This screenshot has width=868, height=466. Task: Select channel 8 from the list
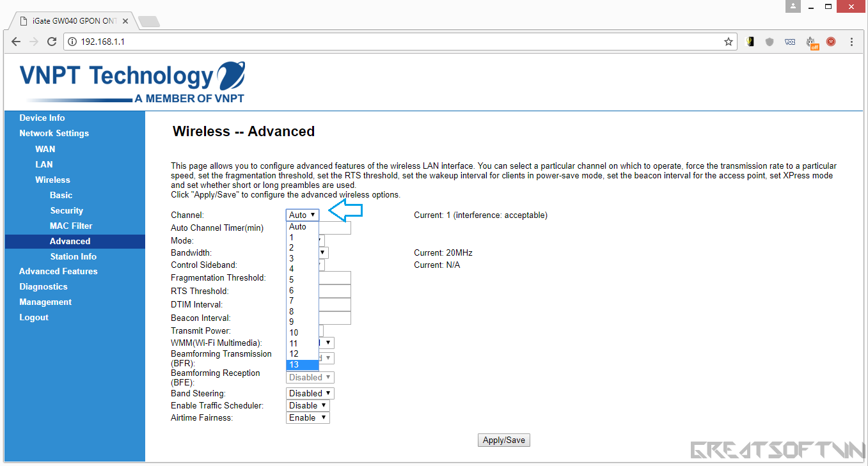click(302, 311)
